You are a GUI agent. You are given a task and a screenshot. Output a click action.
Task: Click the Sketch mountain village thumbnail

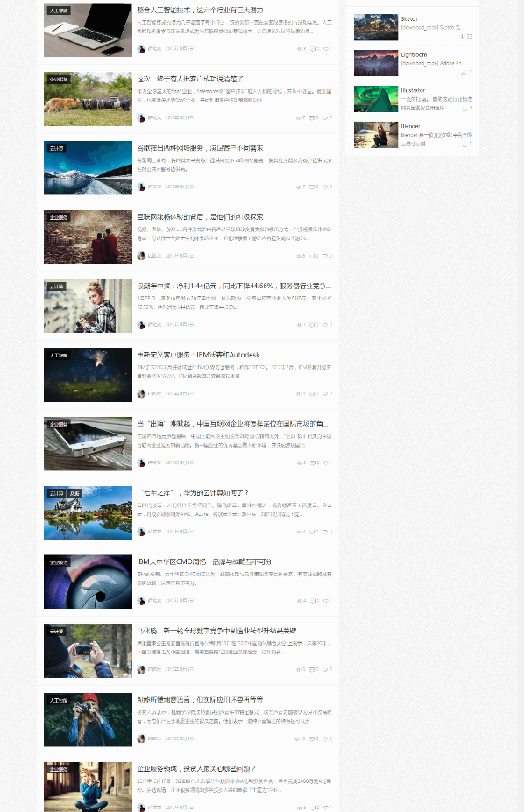pos(376,27)
